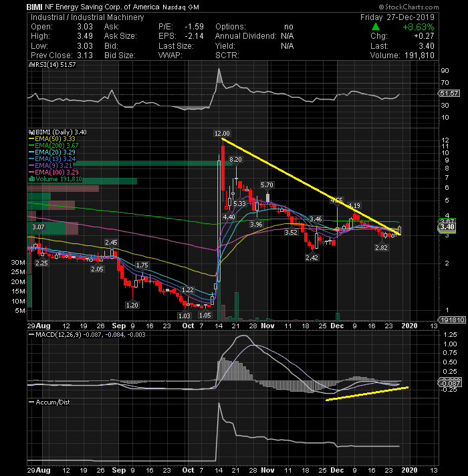Click the 12.00 peak price label
This screenshot has height=476, width=468.
pyautogui.click(x=222, y=134)
